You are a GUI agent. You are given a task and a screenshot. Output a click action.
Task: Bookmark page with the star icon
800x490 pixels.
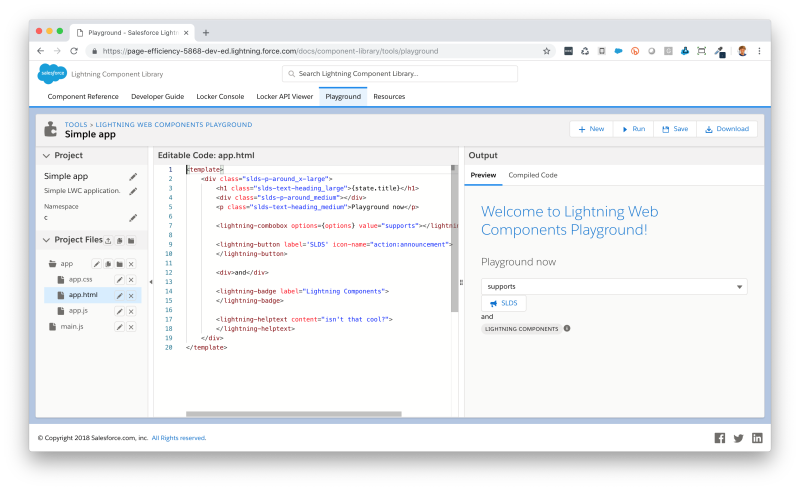(x=546, y=51)
